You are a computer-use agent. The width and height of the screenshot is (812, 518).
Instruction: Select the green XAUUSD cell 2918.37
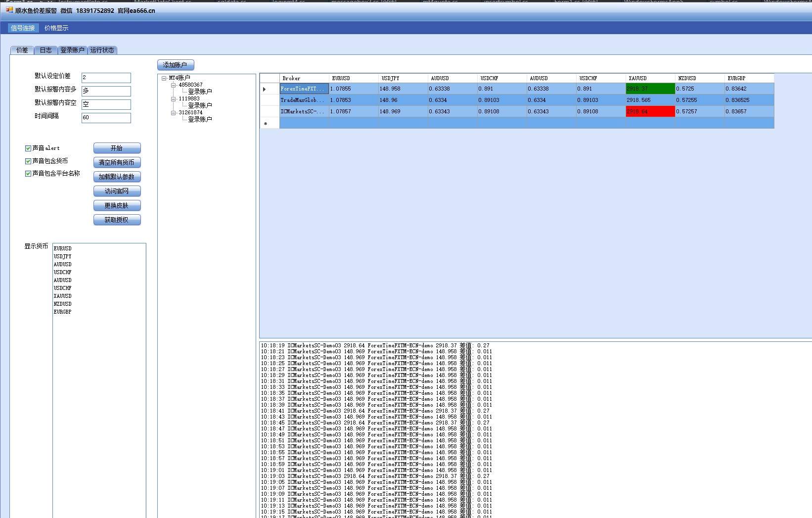650,89
